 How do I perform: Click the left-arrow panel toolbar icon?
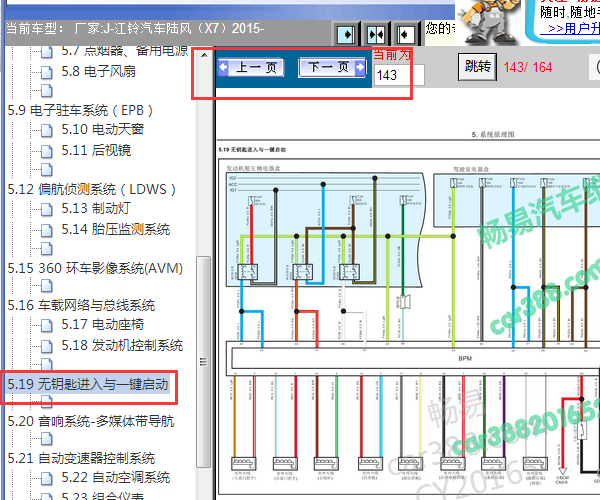(x=405, y=35)
